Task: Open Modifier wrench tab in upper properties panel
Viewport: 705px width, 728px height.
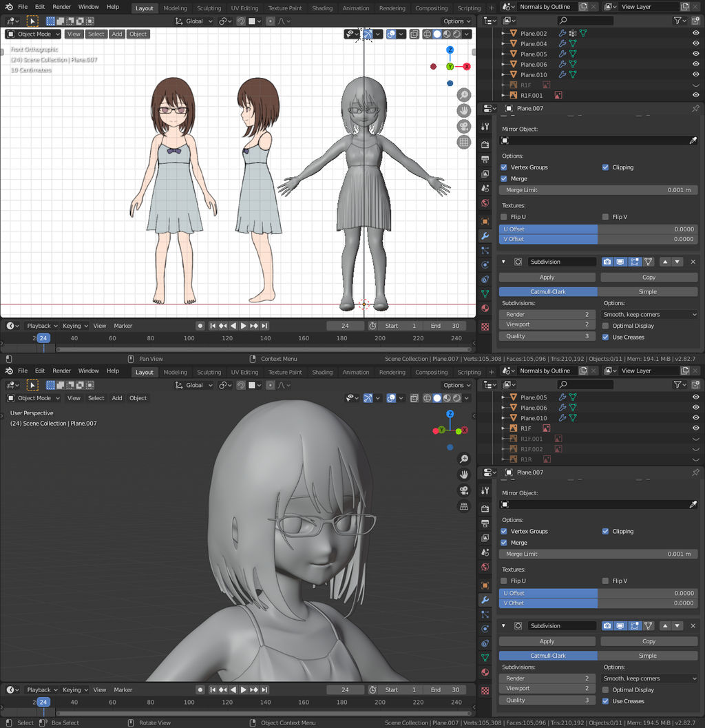Action: tap(485, 236)
